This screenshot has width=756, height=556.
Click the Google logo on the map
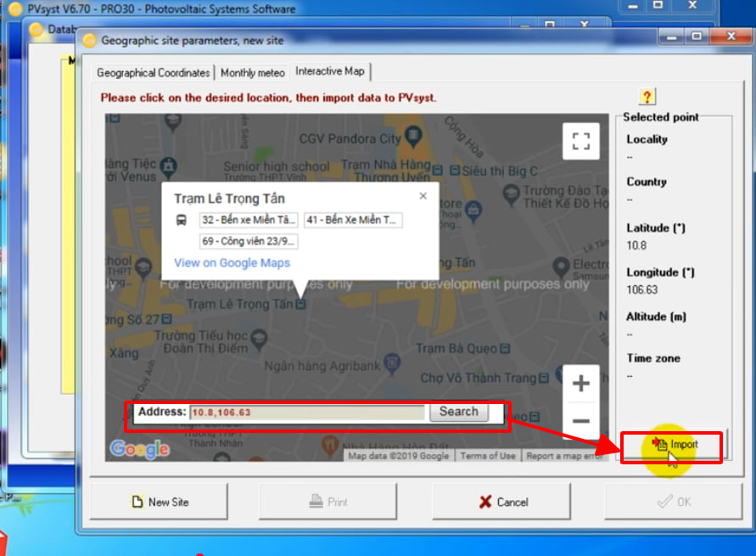click(x=140, y=449)
